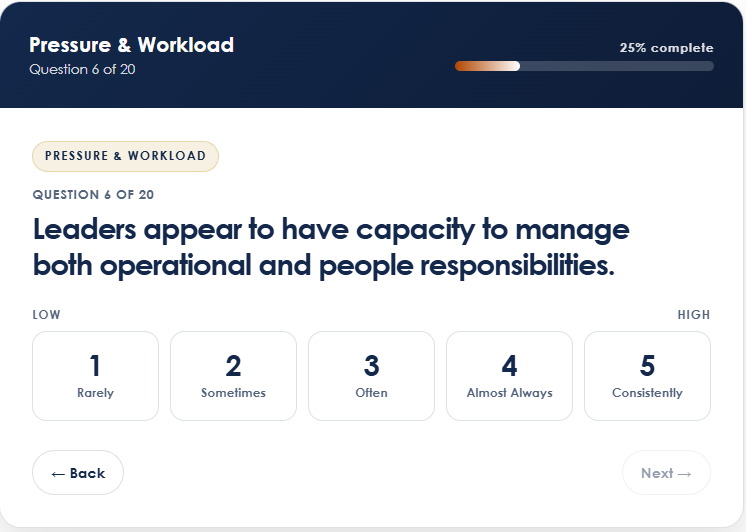
Task: Click the header subtitle Question 6 of 20
Action: 82,69
